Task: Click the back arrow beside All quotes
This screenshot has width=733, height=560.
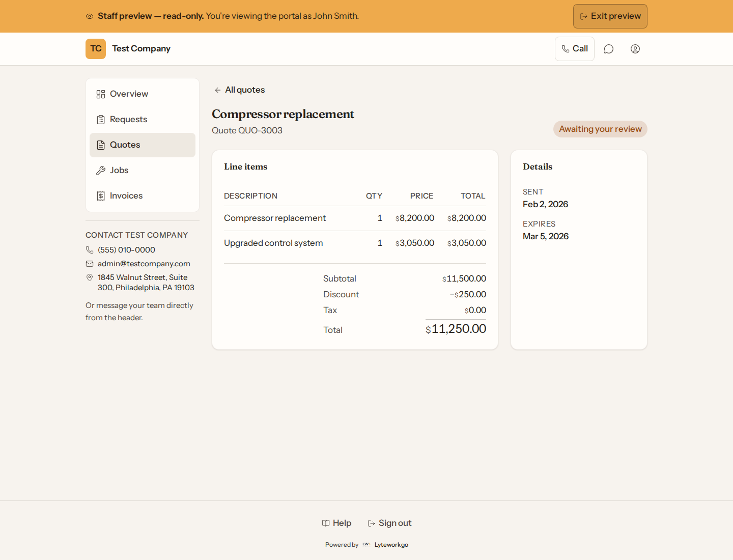Action: (x=217, y=90)
